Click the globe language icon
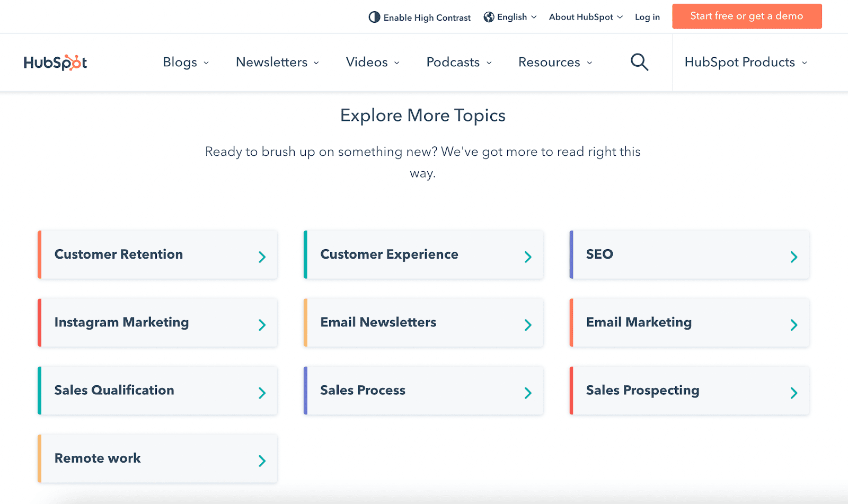Image resolution: width=848 pixels, height=504 pixels. click(489, 17)
